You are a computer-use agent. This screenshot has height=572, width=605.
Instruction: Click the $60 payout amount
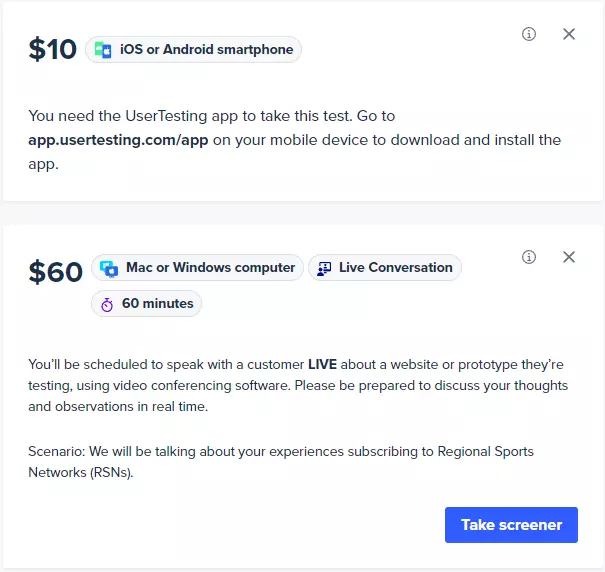click(x=56, y=272)
